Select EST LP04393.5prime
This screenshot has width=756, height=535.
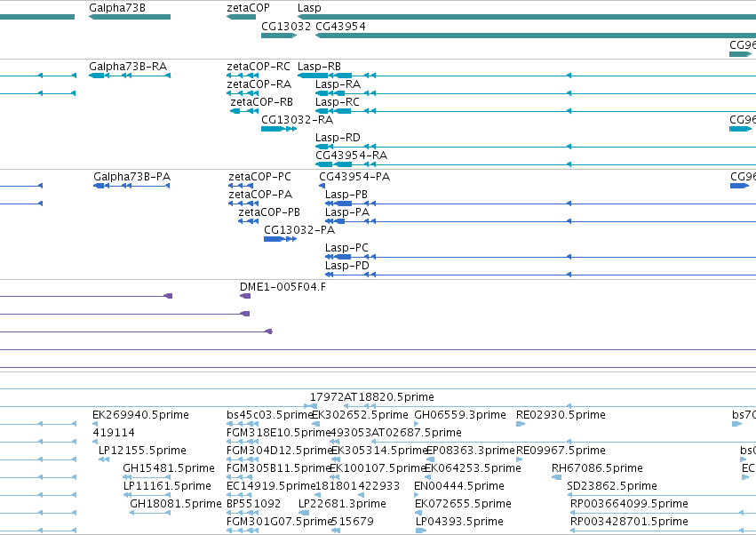(x=459, y=522)
